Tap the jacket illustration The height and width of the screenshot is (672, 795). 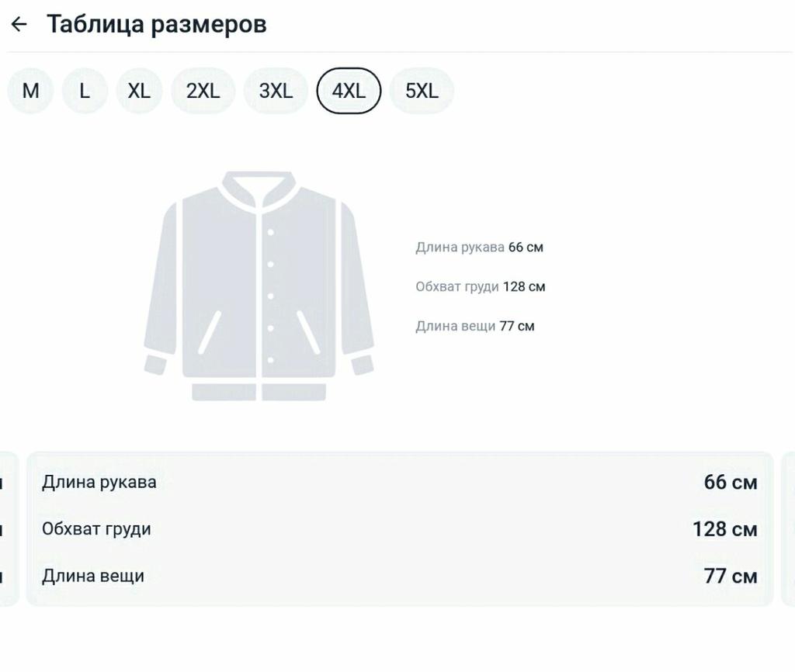[259, 286]
